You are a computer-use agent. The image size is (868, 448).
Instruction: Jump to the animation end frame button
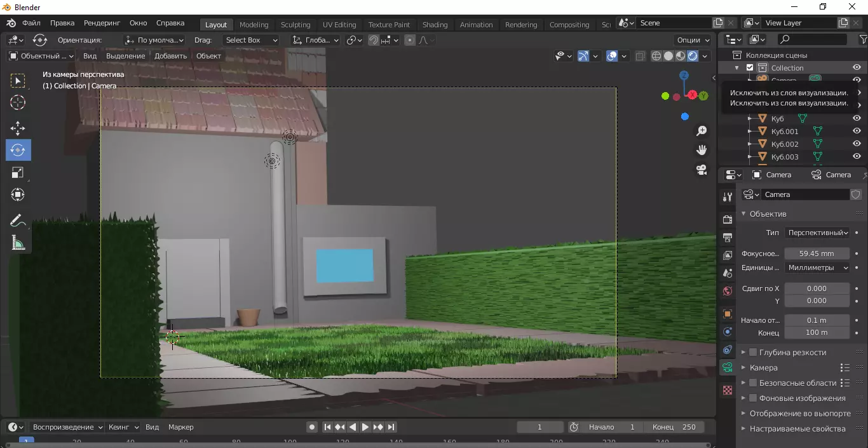click(391, 427)
